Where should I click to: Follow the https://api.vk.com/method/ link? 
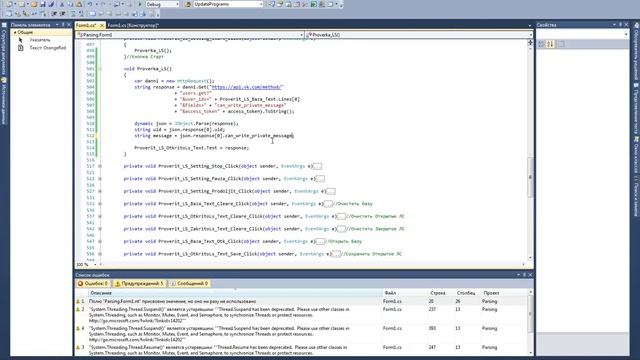[x=247, y=87]
